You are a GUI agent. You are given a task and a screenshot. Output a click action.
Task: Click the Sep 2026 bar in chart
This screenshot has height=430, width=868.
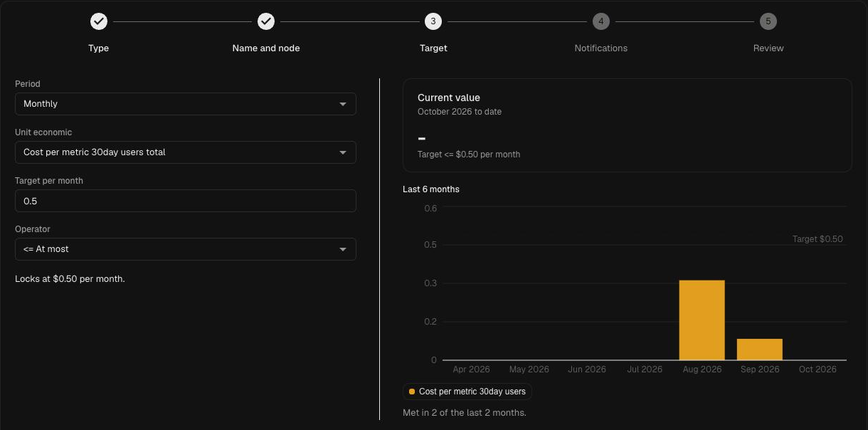[760, 350]
